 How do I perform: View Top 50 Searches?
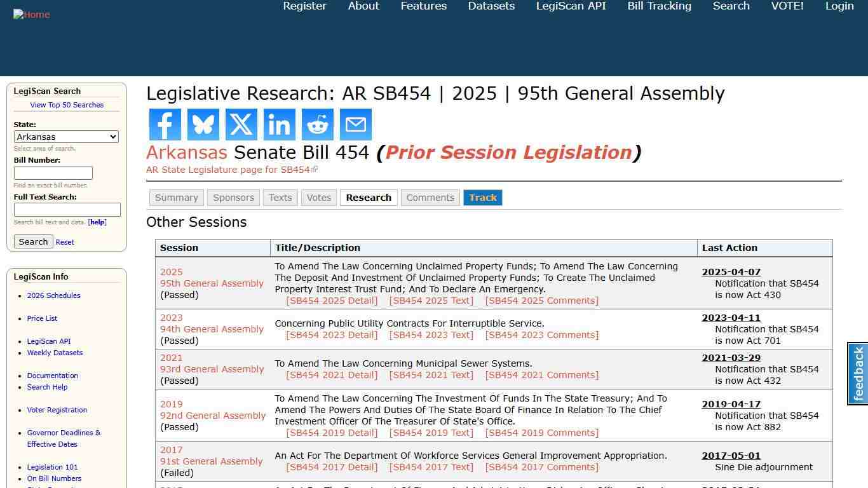coord(67,105)
